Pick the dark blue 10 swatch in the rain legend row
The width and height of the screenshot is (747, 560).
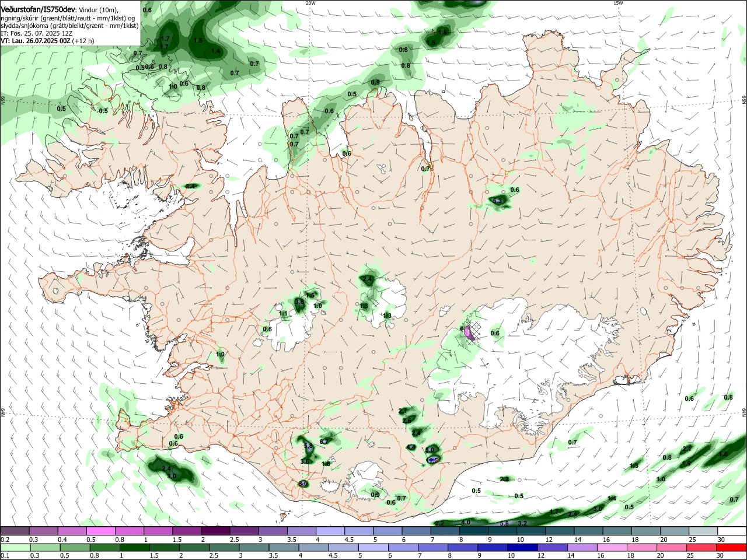(521, 547)
